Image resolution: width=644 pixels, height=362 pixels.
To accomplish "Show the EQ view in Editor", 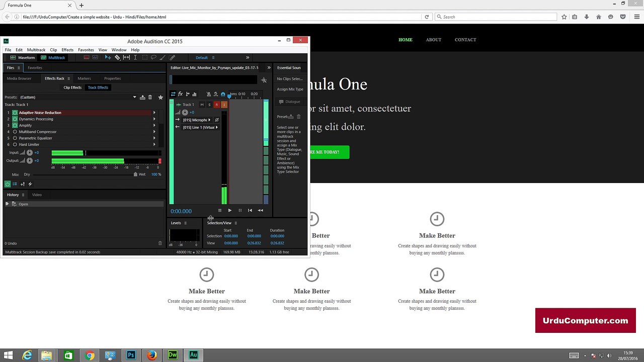I will pyautogui.click(x=194, y=94).
